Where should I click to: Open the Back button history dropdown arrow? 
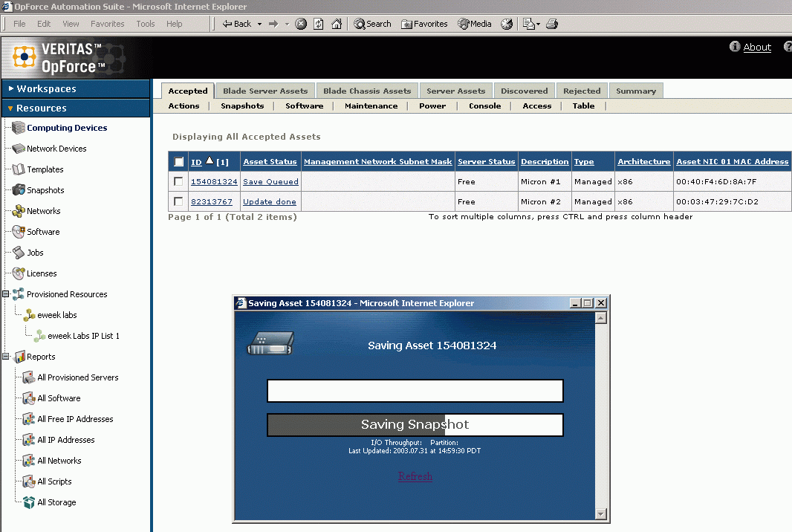pos(259,24)
